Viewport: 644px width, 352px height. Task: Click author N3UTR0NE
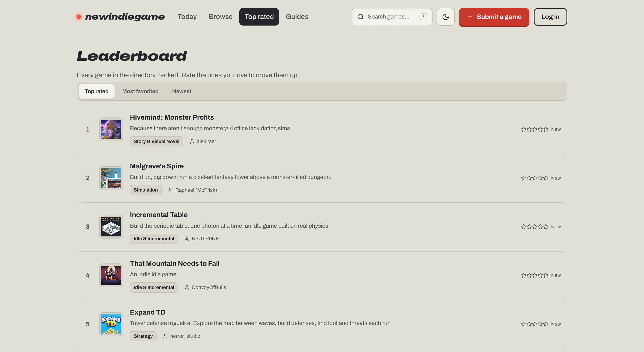coord(205,239)
